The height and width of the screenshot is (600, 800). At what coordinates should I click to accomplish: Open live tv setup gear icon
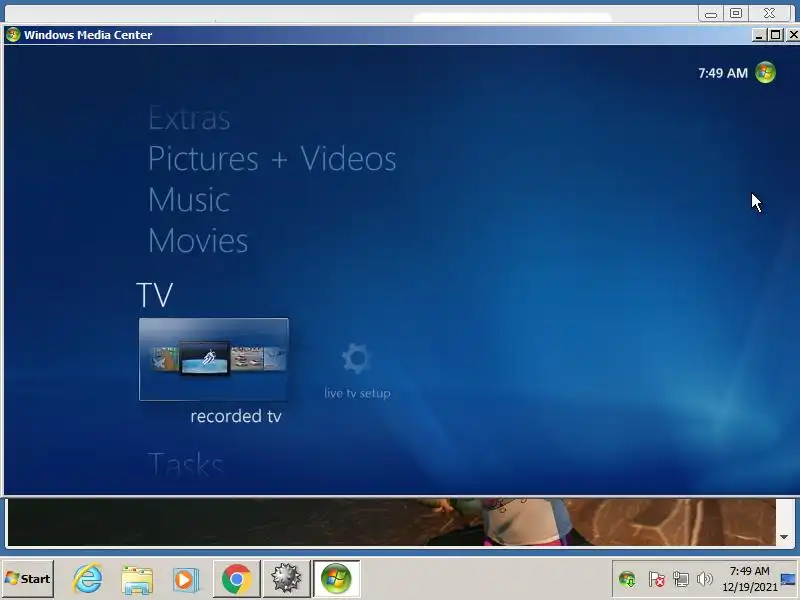click(x=356, y=358)
